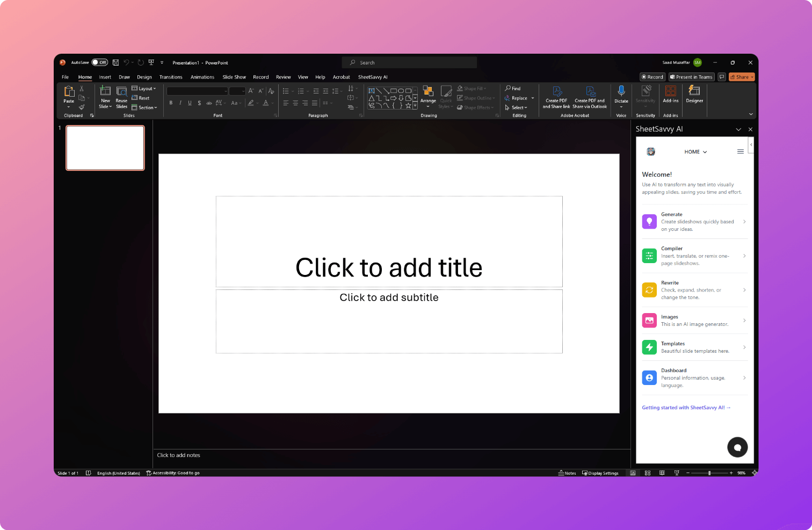Click the chat bubble icon in SheetSavvy
Image resolution: width=812 pixels, height=530 pixels.
pos(737,447)
